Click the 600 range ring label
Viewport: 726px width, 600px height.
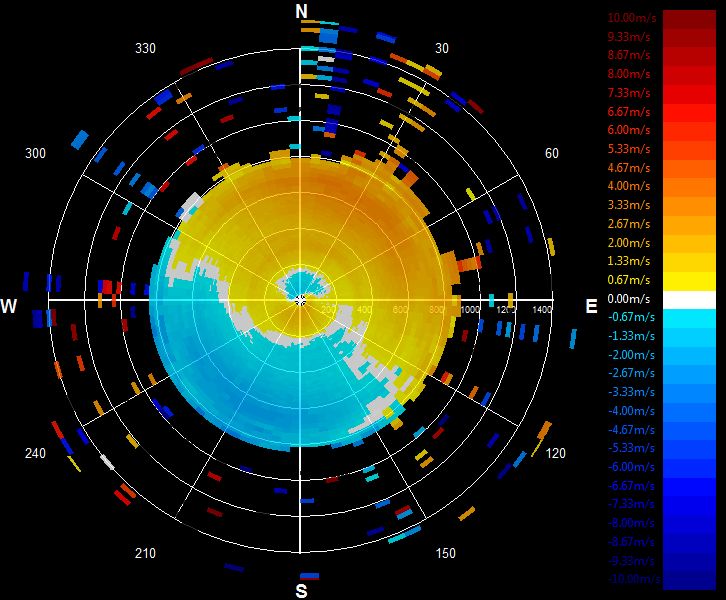400,309
